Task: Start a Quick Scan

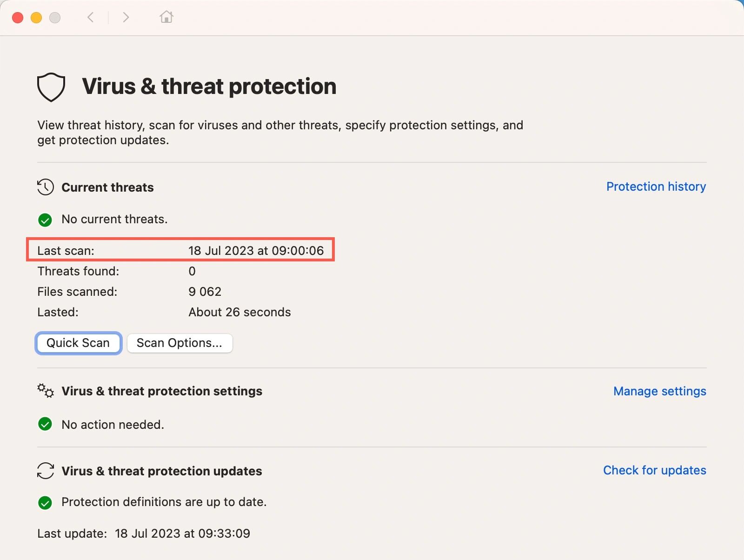Action: coord(78,343)
